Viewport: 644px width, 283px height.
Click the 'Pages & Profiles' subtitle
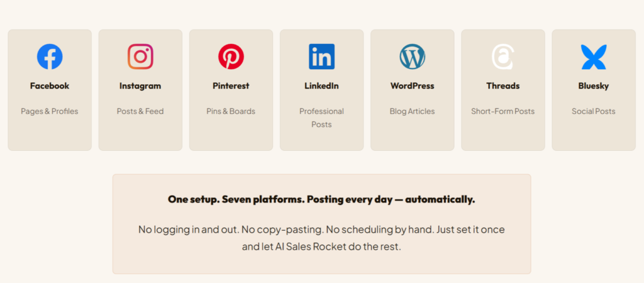click(x=50, y=111)
